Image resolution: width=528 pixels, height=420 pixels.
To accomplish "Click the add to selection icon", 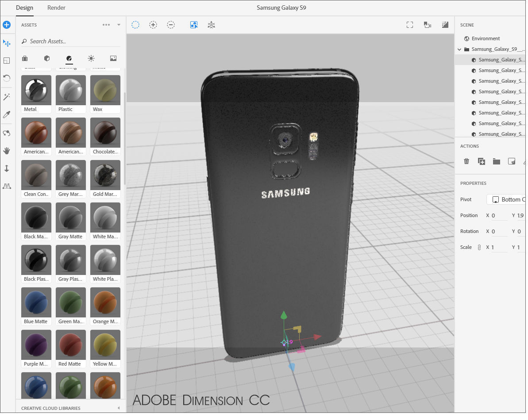I will tap(153, 25).
